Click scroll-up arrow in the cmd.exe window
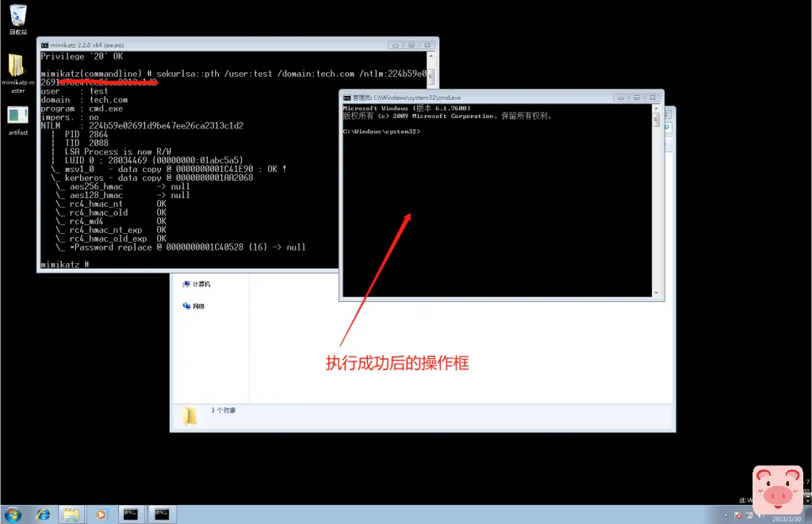 pyautogui.click(x=656, y=109)
